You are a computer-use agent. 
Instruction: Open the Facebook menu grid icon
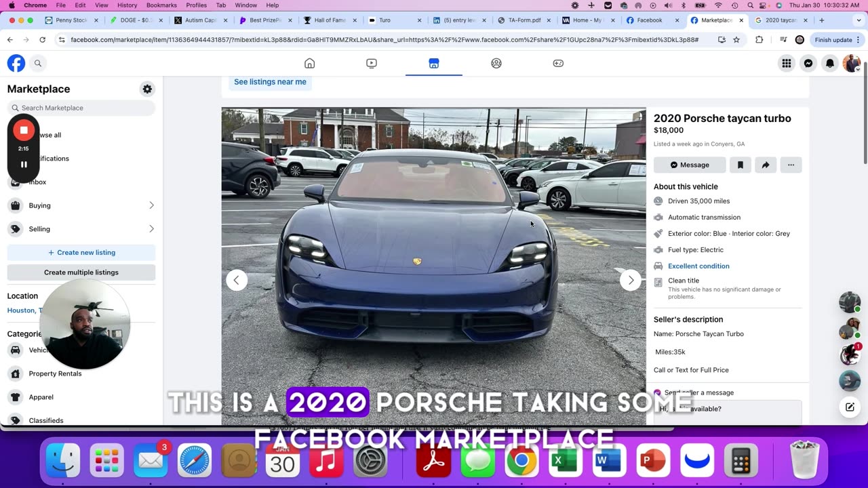pos(787,63)
